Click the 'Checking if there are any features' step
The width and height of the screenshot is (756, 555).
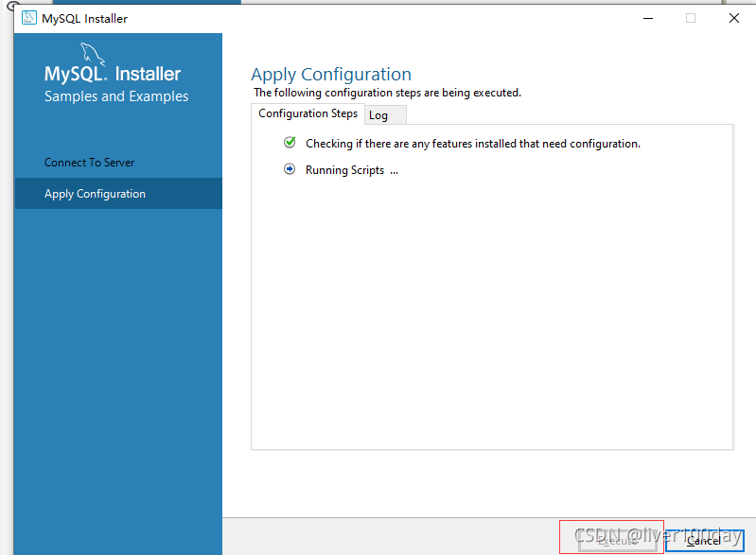tap(472, 144)
